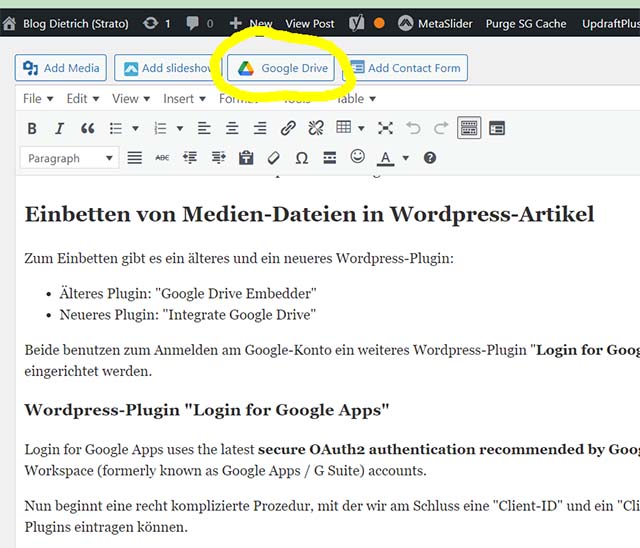Open the Insert menu
Viewport: 640px width, 548px height.
click(183, 98)
